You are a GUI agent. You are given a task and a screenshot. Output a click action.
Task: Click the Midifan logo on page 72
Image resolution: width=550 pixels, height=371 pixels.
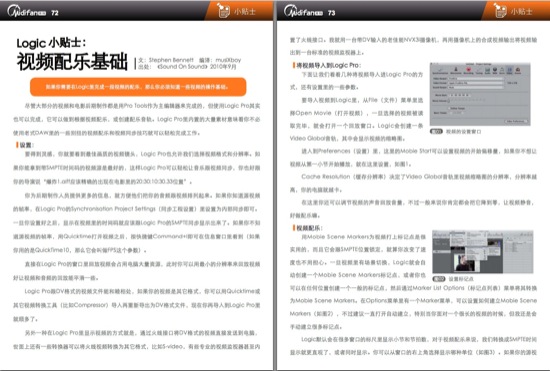click(x=27, y=12)
